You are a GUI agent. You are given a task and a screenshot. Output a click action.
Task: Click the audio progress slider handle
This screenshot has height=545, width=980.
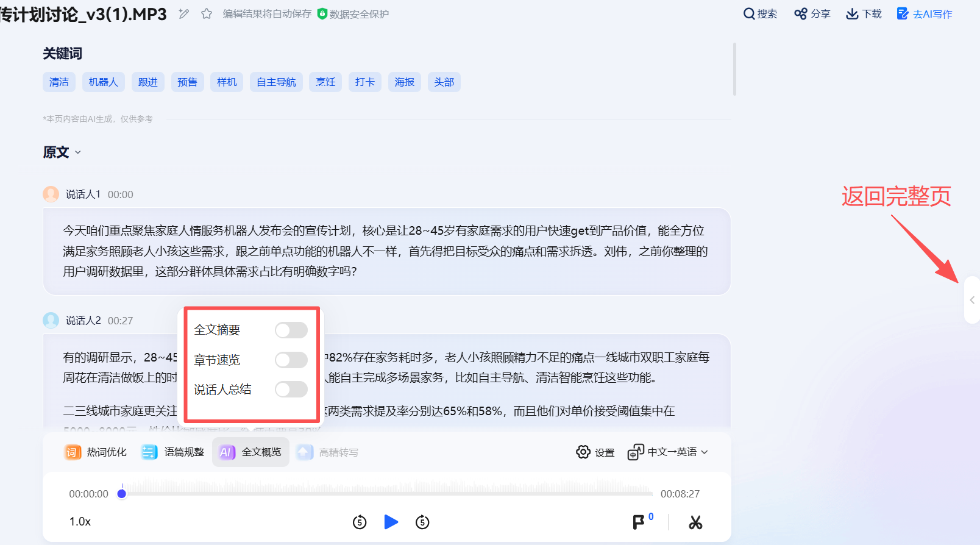pyautogui.click(x=122, y=494)
